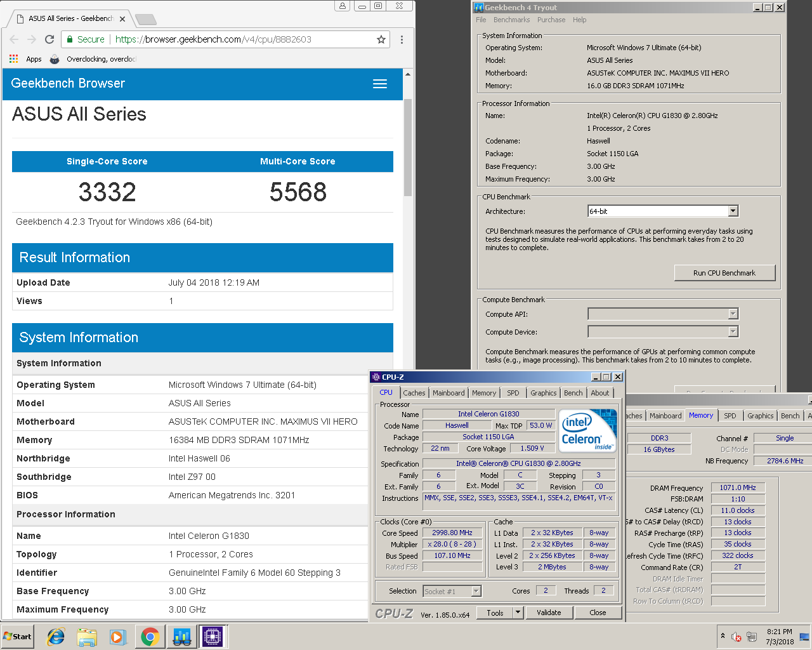This screenshot has height=650, width=812.
Task: Go back in Chrome
Action: [x=14, y=39]
